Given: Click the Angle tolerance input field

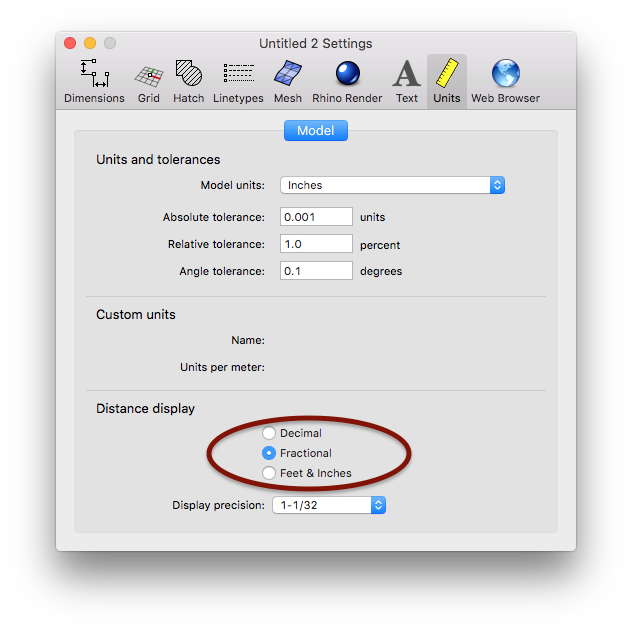Looking at the screenshot, I should click(x=316, y=271).
